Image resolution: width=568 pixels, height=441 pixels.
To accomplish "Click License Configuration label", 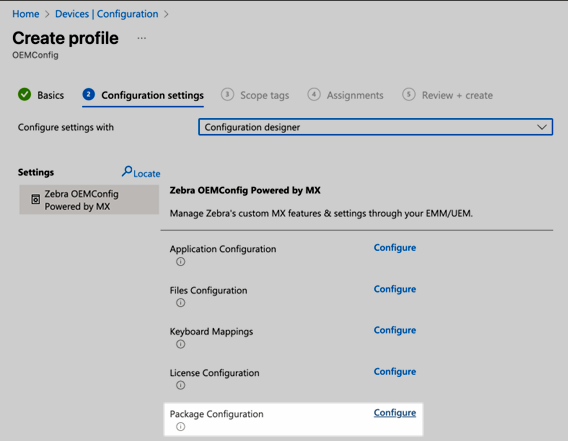I will (x=214, y=373).
